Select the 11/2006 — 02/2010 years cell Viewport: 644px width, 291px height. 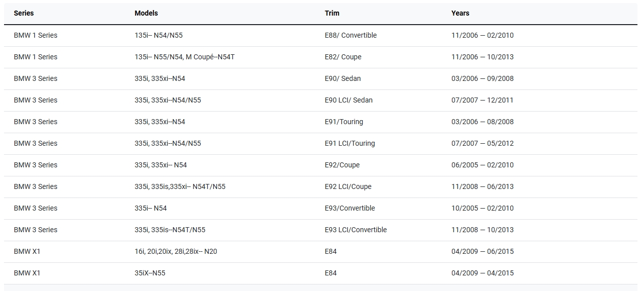(482, 35)
